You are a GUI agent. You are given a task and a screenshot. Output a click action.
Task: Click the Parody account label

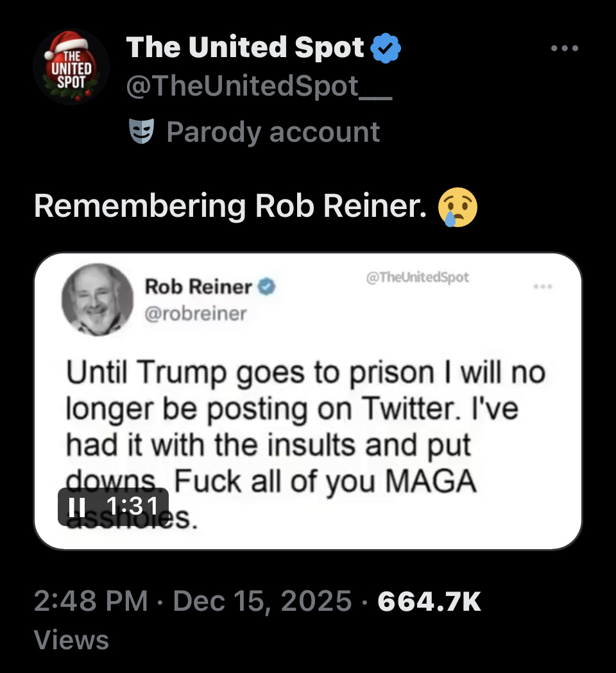[273, 132]
